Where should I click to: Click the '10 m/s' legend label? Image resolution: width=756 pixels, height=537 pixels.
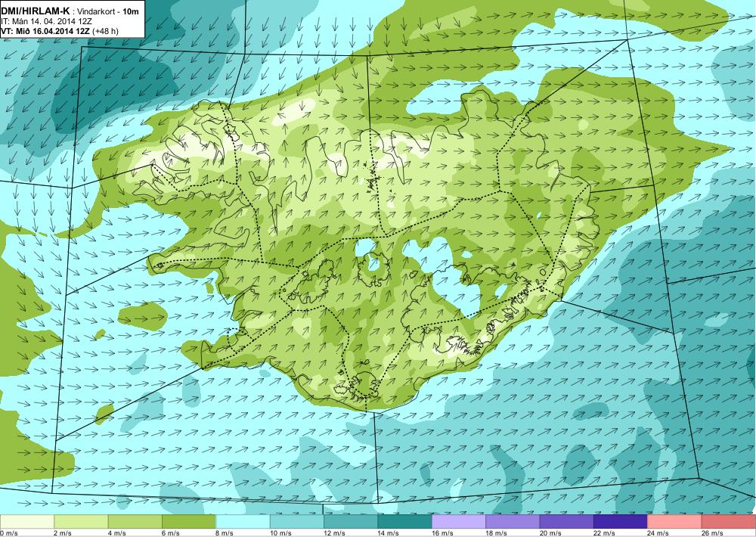[x=280, y=533]
